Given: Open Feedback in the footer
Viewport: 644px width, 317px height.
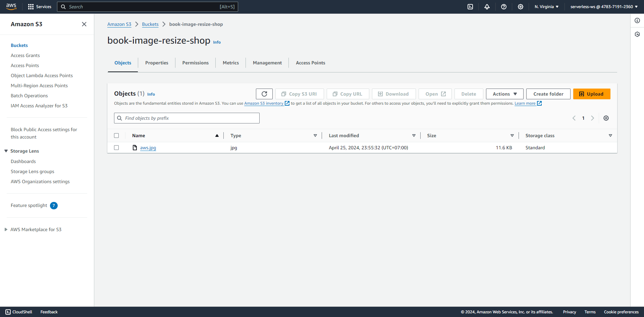Looking at the screenshot, I should [x=49, y=312].
